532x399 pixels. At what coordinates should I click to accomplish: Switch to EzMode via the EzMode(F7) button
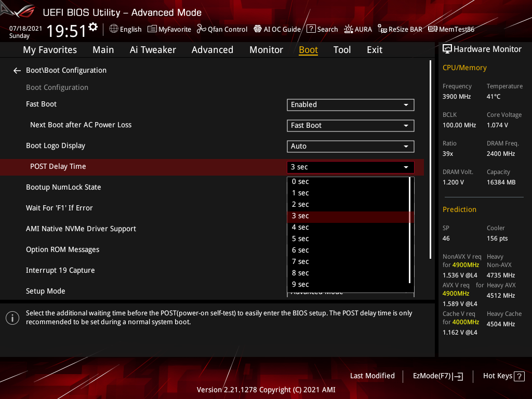click(x=437, y=376)
